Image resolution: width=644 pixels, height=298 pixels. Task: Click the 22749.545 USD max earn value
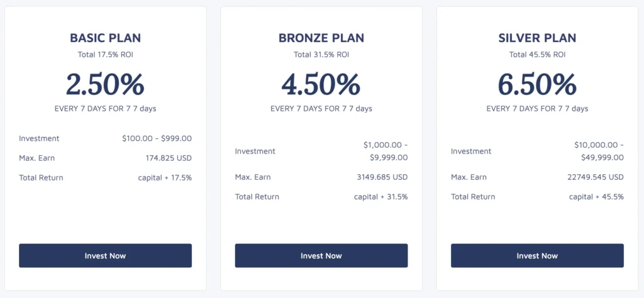click(x=595, y=177)
